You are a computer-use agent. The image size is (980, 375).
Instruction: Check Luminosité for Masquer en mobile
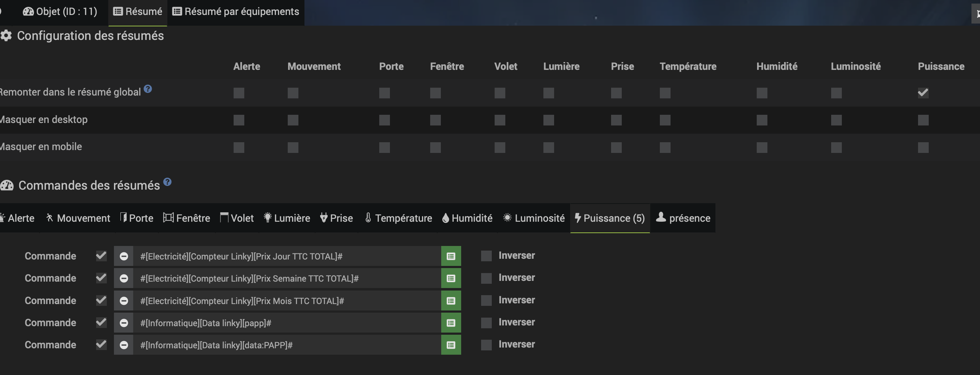836,148
